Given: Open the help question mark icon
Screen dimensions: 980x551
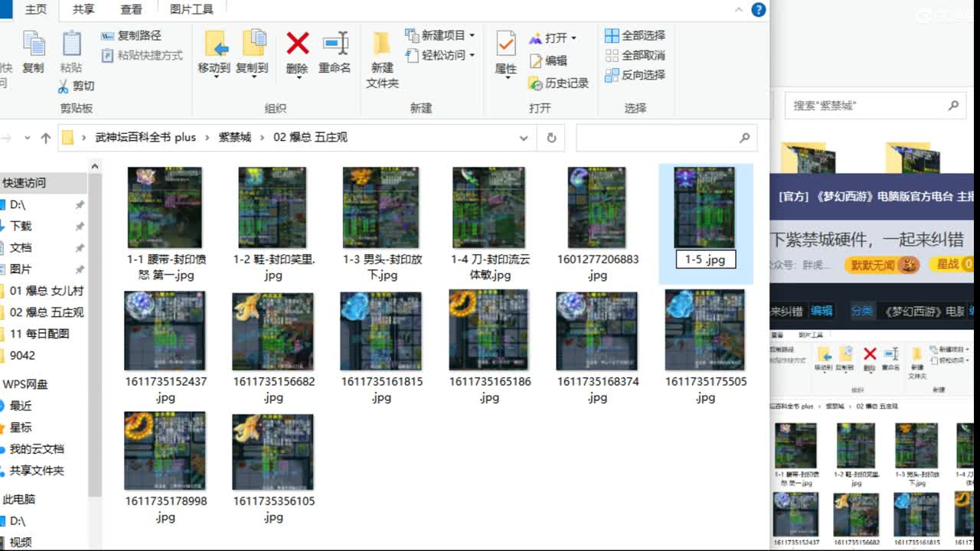Looking at the screenshot, I should pos(758,10).
